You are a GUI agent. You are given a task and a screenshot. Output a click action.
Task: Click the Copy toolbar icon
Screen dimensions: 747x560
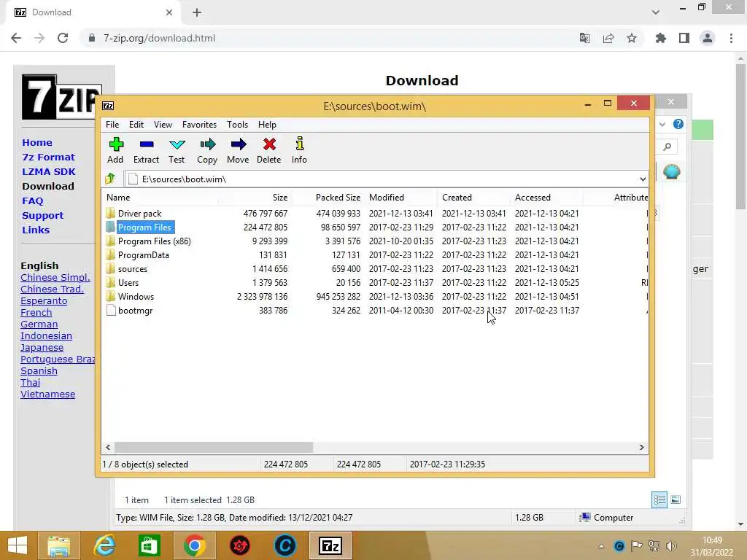pos(207,144)
